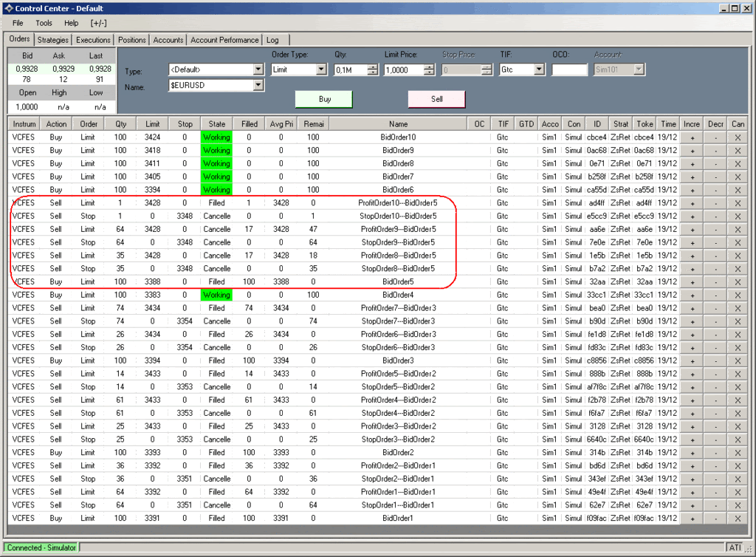Cancel the BidOrder4 working order
The width and height of the screenshot is (756, 557).
(738, 295)
